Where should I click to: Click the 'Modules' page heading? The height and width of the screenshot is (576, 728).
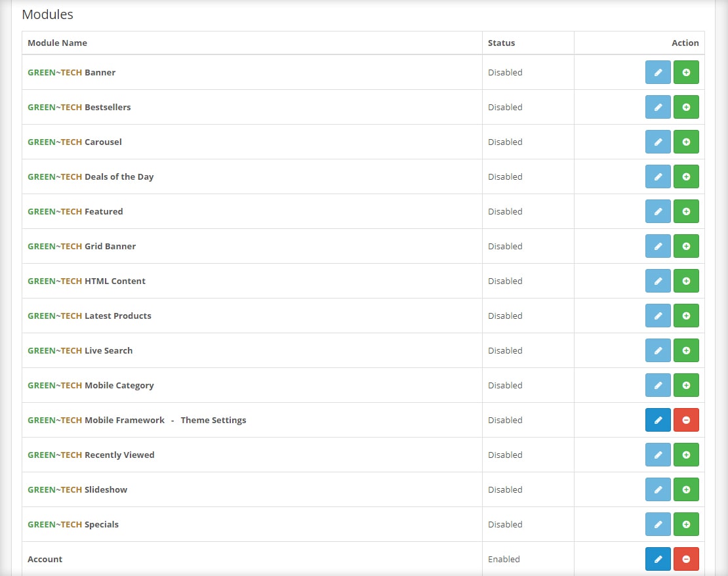pos(47,14)
